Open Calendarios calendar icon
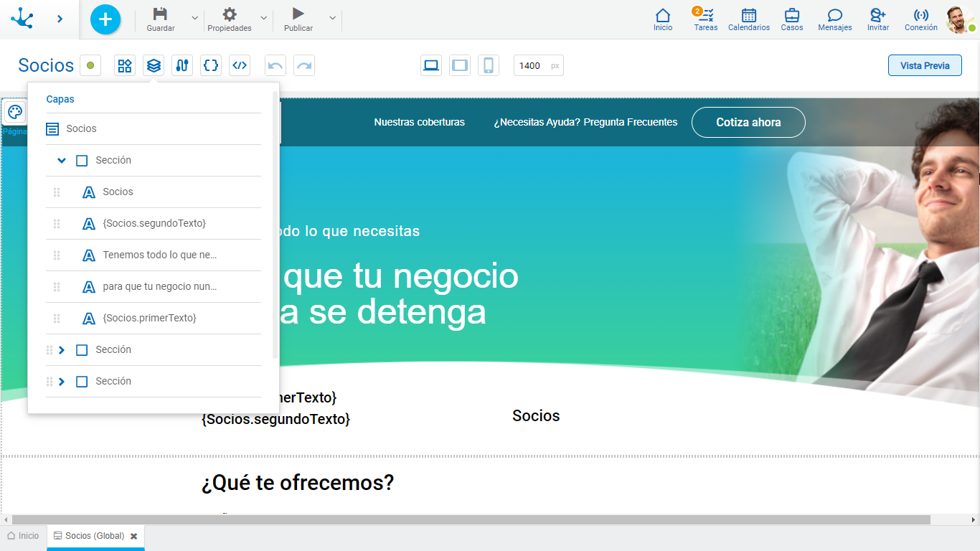 [x=749, y=15]
